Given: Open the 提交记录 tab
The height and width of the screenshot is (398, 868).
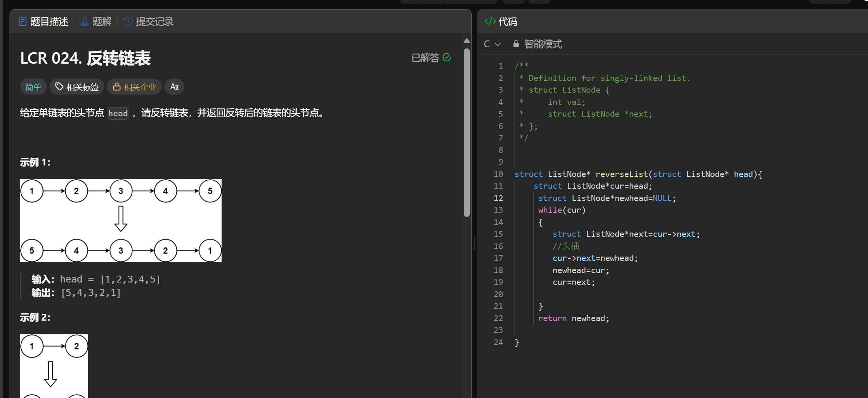Looking at the screenshot, I should pos(149,22).
